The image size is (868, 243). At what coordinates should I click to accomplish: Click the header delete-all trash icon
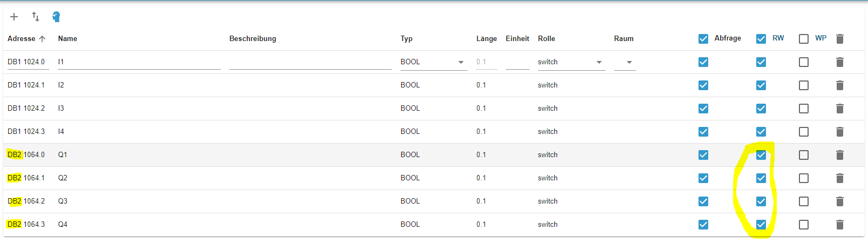[x=839, y=39]
